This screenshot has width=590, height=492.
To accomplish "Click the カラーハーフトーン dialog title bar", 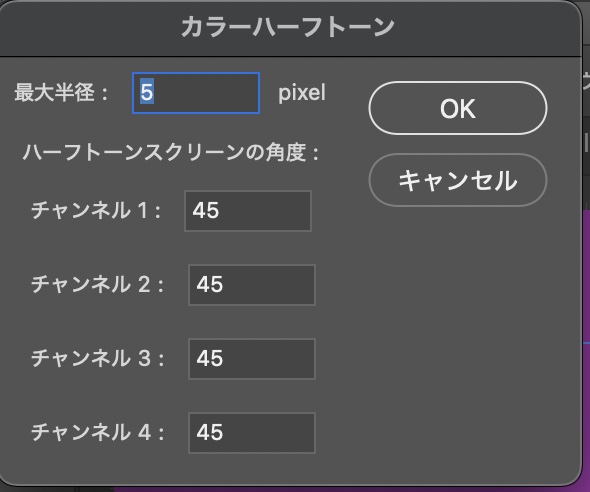I will [x=287, y=27].
